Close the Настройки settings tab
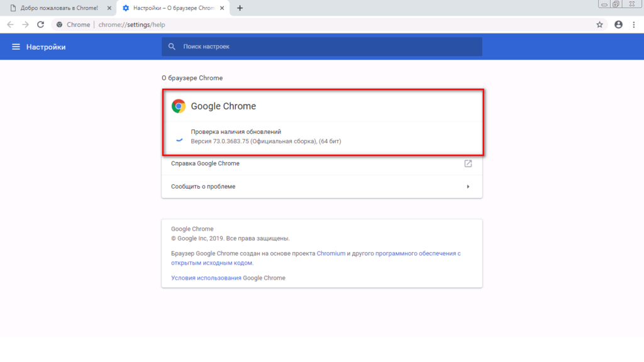 (222, 8)
